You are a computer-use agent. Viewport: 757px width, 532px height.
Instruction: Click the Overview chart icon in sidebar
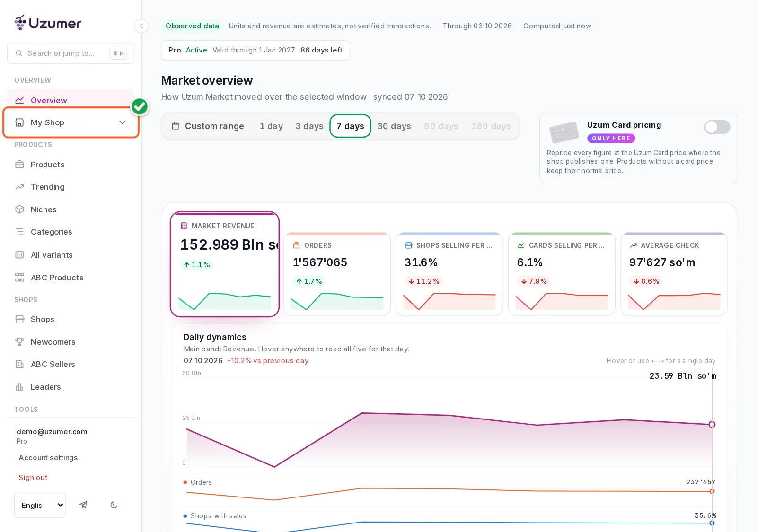pyautogui.click(x=19, y=100)
